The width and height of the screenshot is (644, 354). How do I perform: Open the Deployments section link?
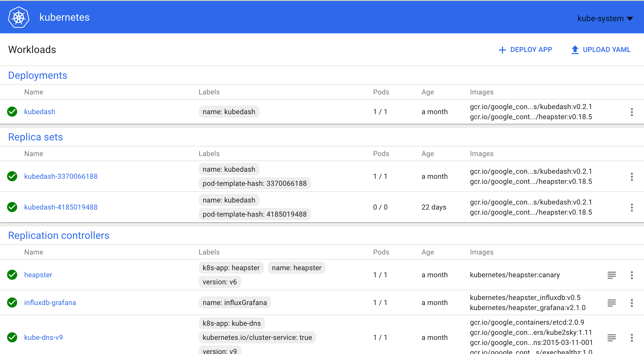pos(38,75)
